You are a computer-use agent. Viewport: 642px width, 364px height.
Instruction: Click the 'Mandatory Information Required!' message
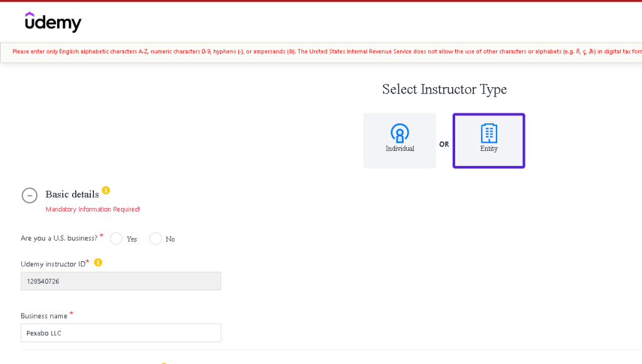click(x=93, y=209)
